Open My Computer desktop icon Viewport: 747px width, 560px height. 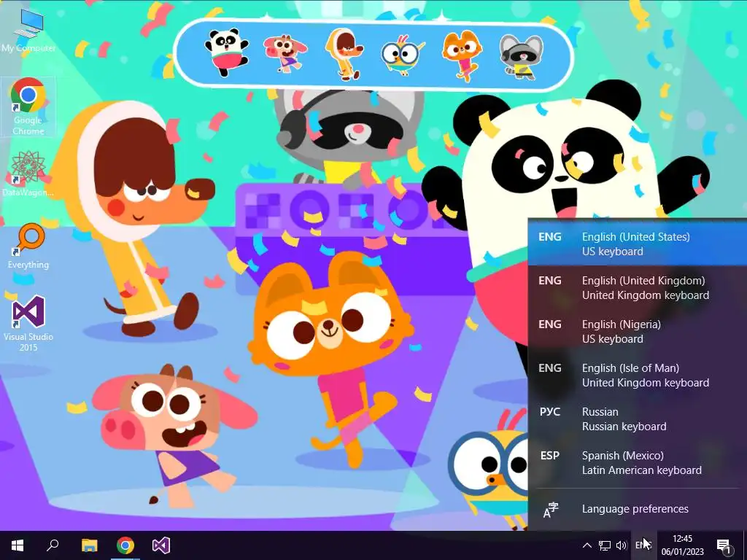[28, 31]
